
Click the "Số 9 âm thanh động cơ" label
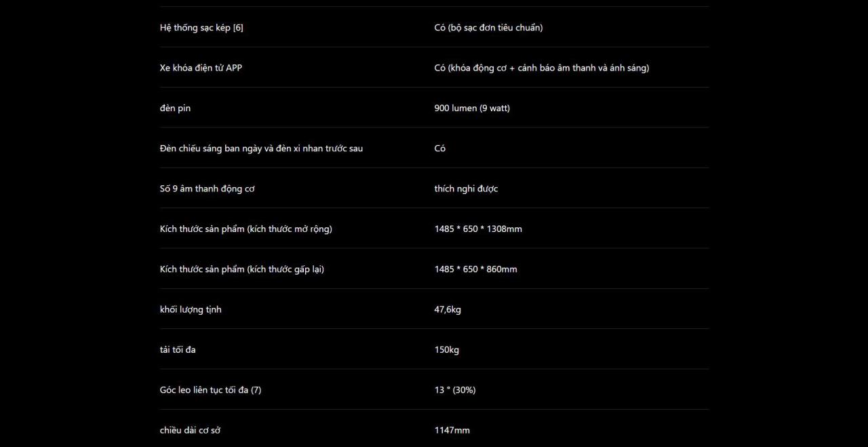coord(207,189)
